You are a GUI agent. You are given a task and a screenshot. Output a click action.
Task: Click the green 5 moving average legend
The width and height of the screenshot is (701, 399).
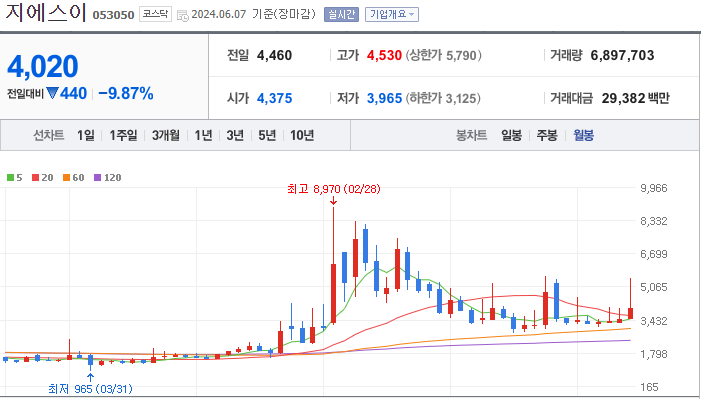tap(15, 178)
